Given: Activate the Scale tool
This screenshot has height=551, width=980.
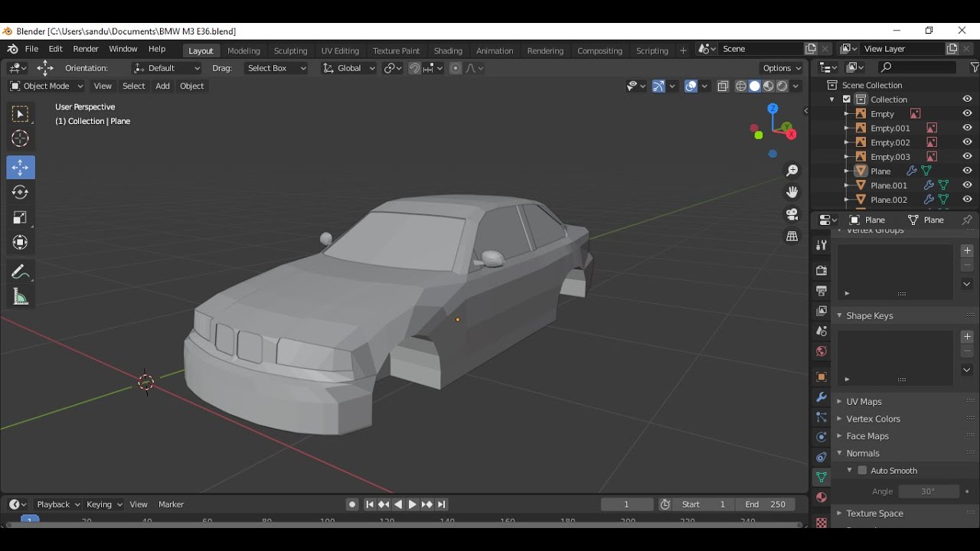Looking at the screenshot, I should [x=20, y=217].
